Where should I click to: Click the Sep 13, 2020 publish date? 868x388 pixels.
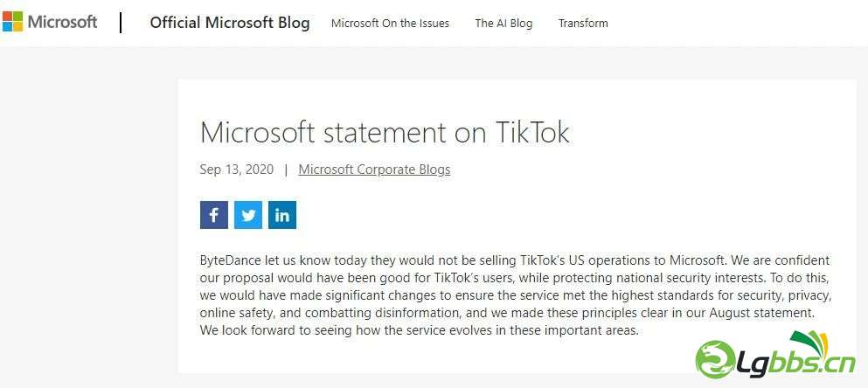tap(236, 170)
